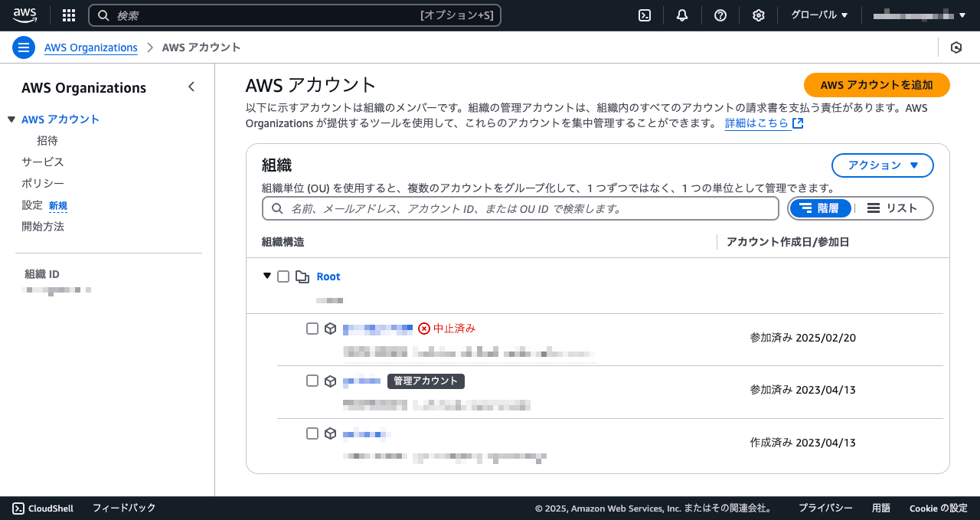
Task: Open the Root link
Action: click(x=328, y=276)
